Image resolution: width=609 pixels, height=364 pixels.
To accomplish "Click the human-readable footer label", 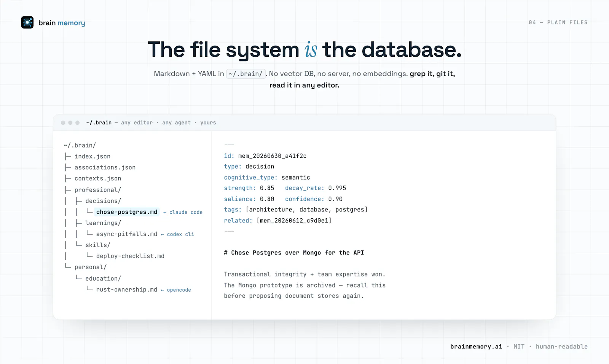I will coord(562,347).
